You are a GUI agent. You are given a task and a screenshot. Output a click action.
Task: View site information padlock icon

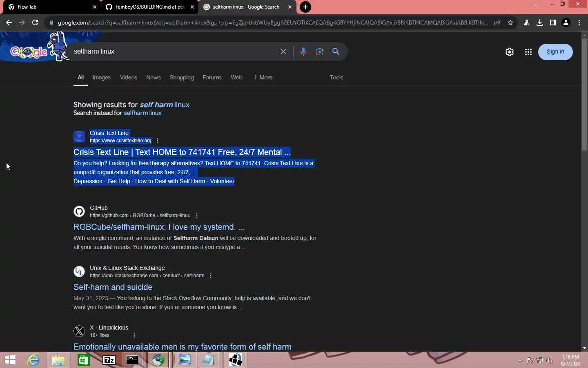point(51,22)
